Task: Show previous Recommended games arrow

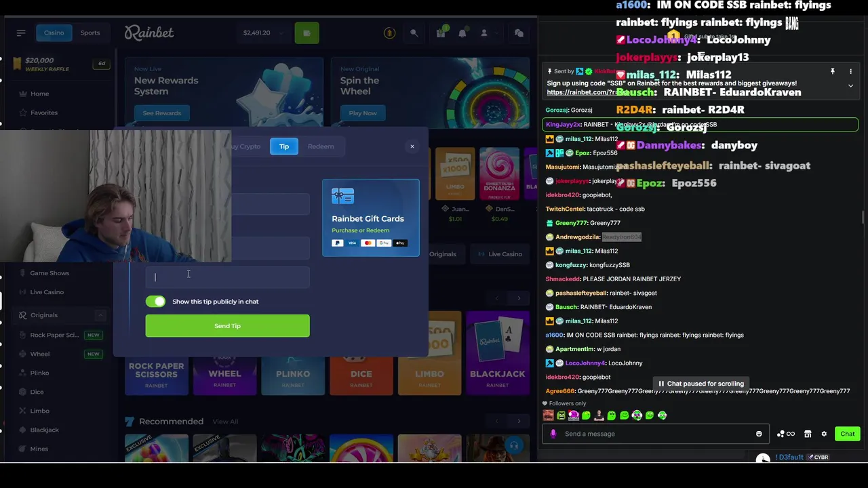Action: (497, 422)
